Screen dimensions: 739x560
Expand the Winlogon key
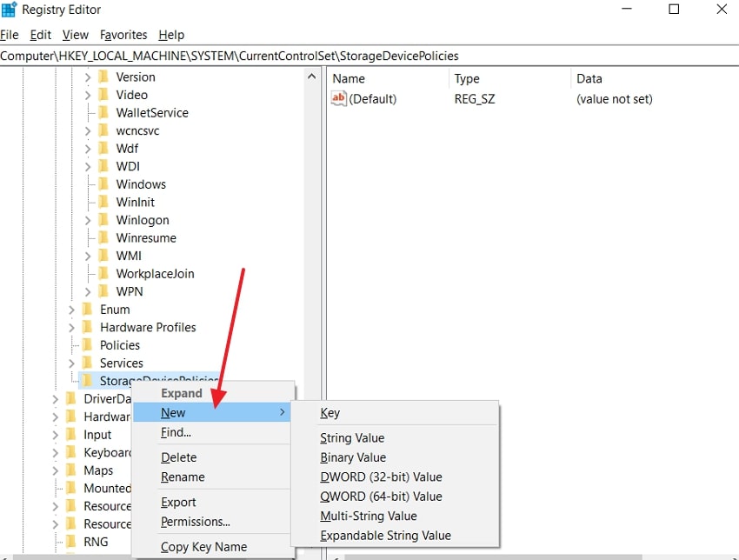tap(87, 220)
